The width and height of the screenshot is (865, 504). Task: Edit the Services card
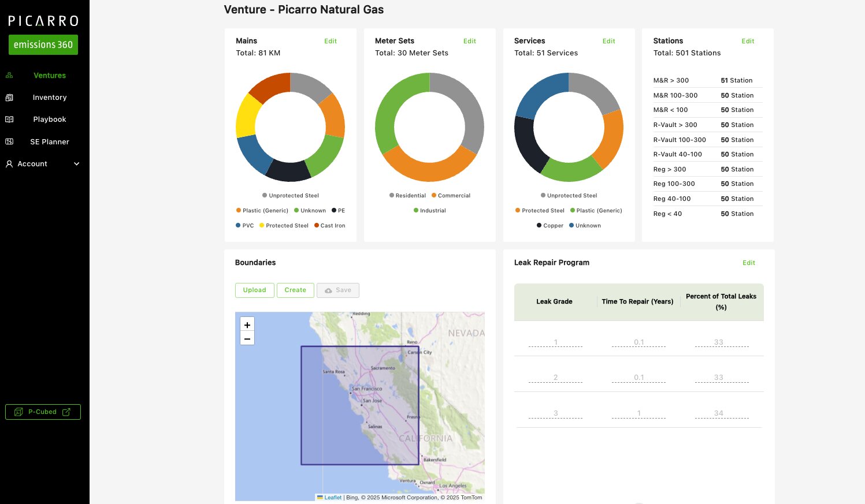[609, 41]
